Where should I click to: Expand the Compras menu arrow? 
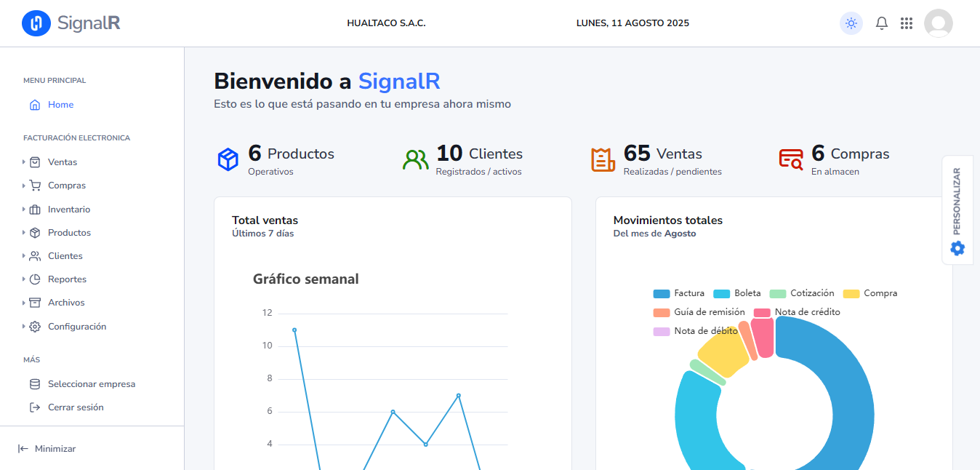(x=24, y=186)
